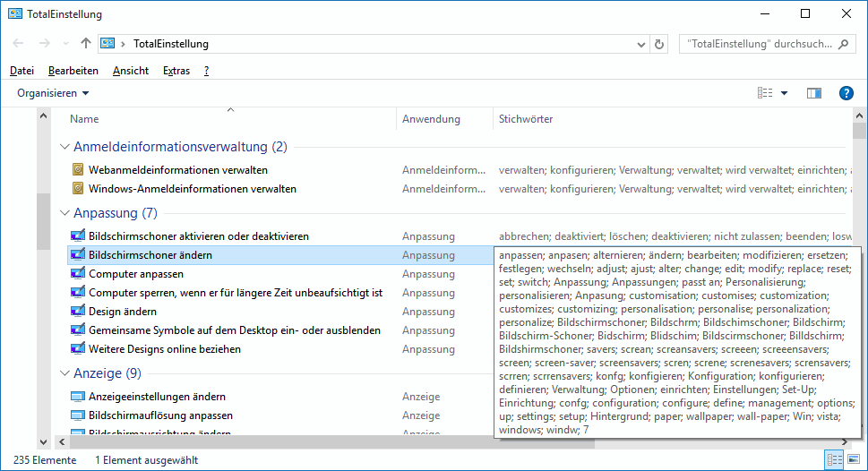The width and height of the screenshot is (868, 471).
Task: Click the up arrow navigation icon
Action: click(x=86, y=44)
